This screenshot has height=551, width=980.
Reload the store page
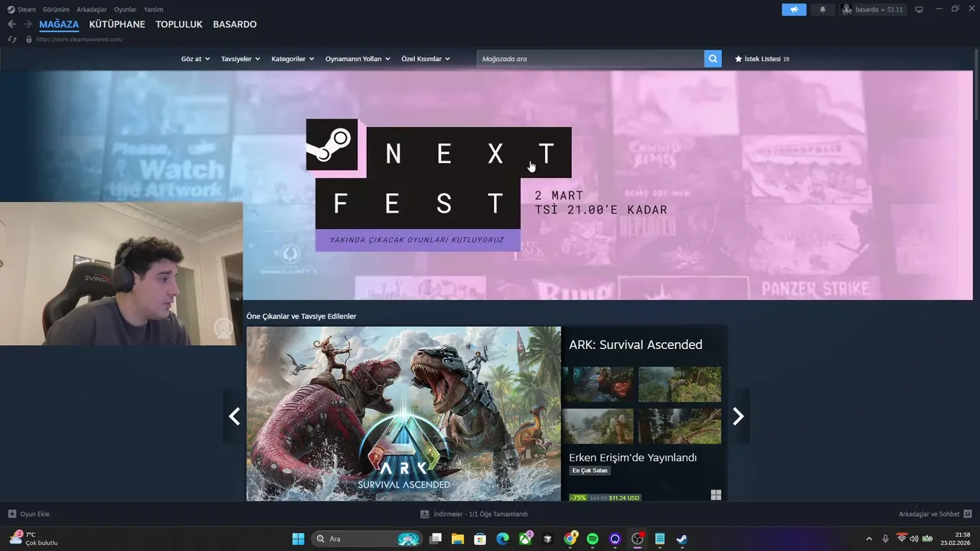point(12,39)
